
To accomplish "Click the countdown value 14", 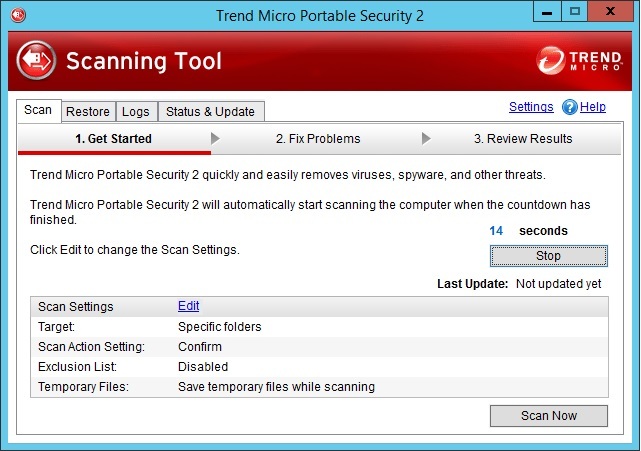I will tap(496, 231).
